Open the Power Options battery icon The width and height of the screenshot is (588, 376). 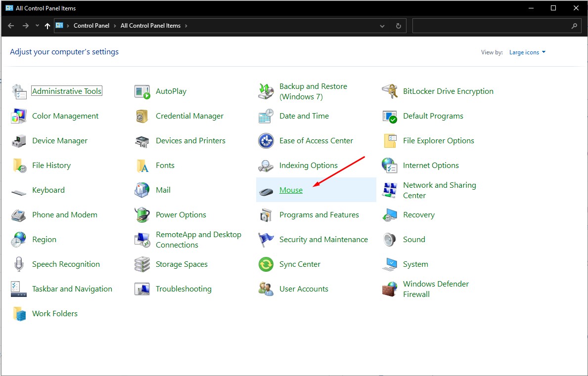pyautogui.click(x=142, y=215)
